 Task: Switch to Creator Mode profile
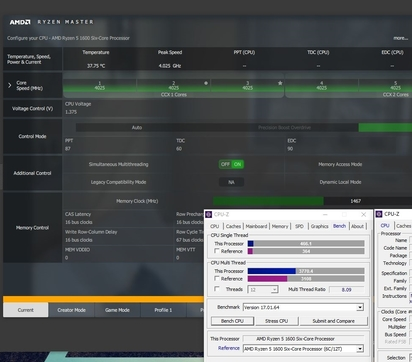(x=71, y=310)
